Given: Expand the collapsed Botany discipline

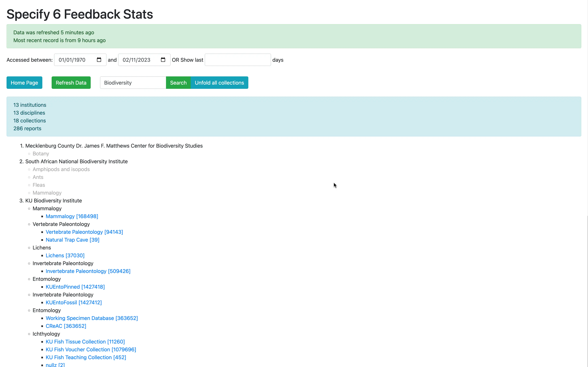Looking at the screenshot, I should pos(41,154).
